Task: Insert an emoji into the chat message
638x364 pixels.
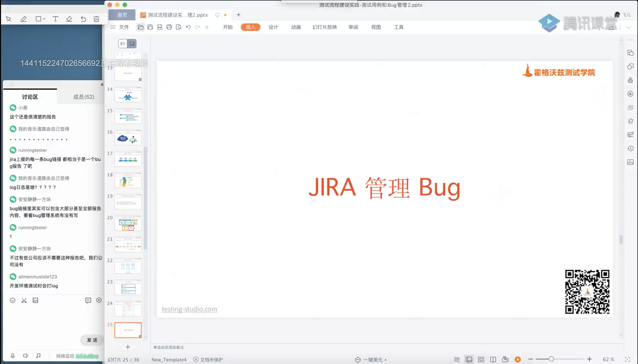Action: 12,300
